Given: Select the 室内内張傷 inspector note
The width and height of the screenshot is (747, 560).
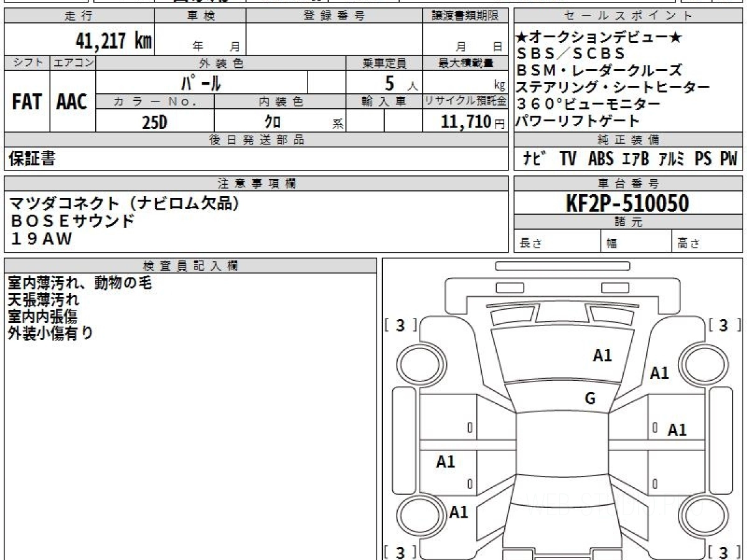Looking at the screenshot, I should click(x=42, y=316).
